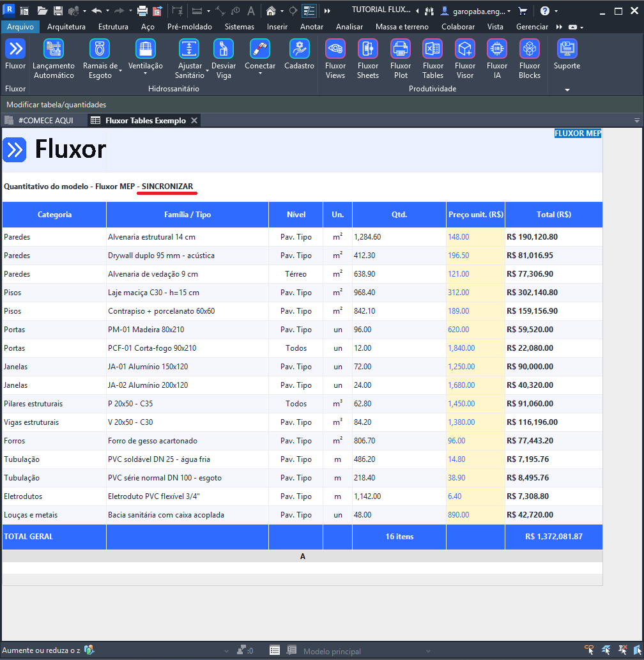The width and height of the screenshot is (644, 660).
Task: Open the default 3D view house icon
Action: [x=271, y=11]
